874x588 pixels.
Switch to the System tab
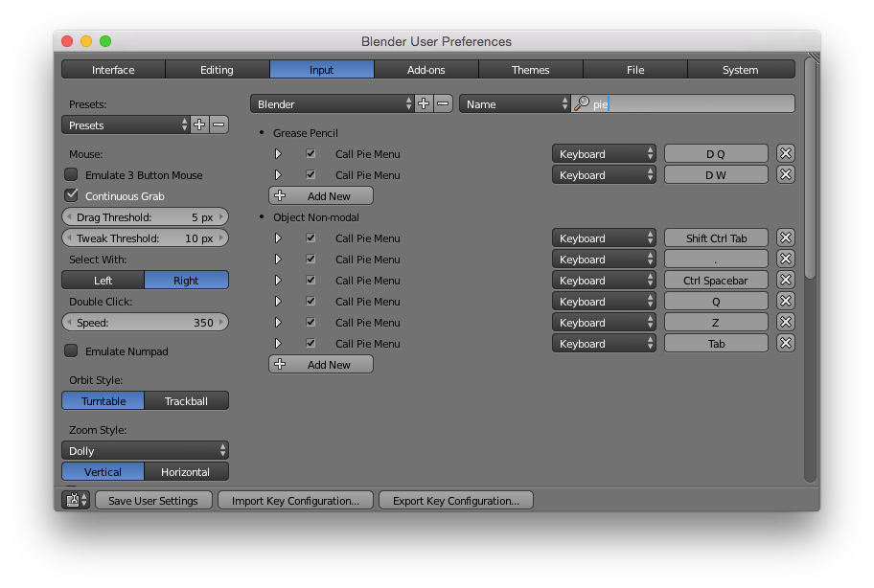click(741, 70)
